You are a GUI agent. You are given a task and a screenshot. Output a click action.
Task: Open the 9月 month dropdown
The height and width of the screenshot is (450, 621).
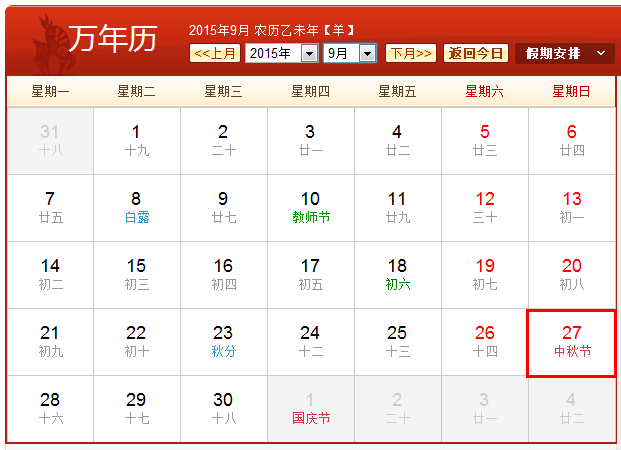350,53
